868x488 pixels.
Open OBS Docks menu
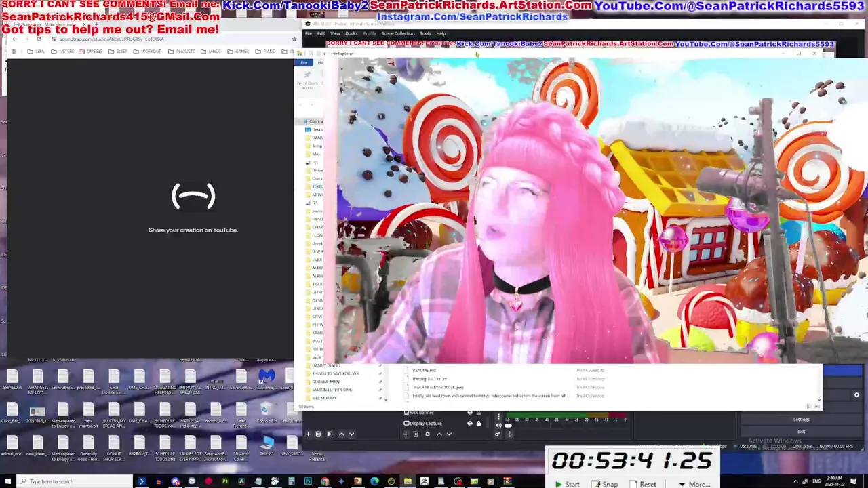(351, 33)
